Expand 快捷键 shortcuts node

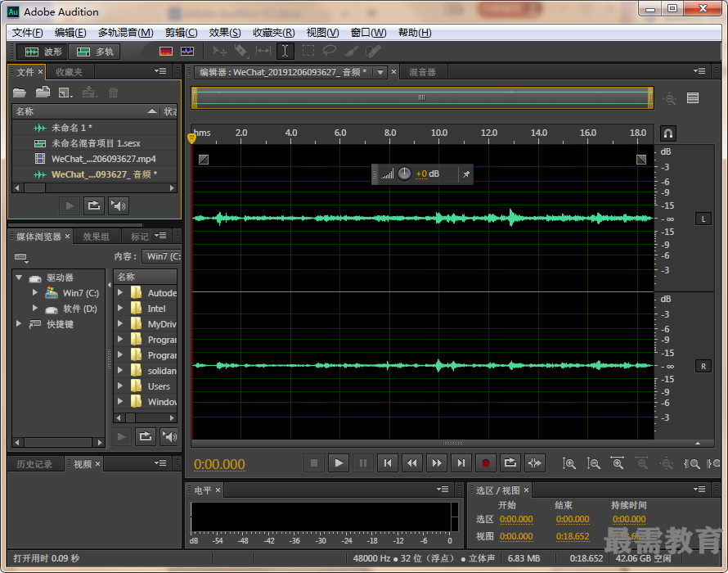(19, 323)
